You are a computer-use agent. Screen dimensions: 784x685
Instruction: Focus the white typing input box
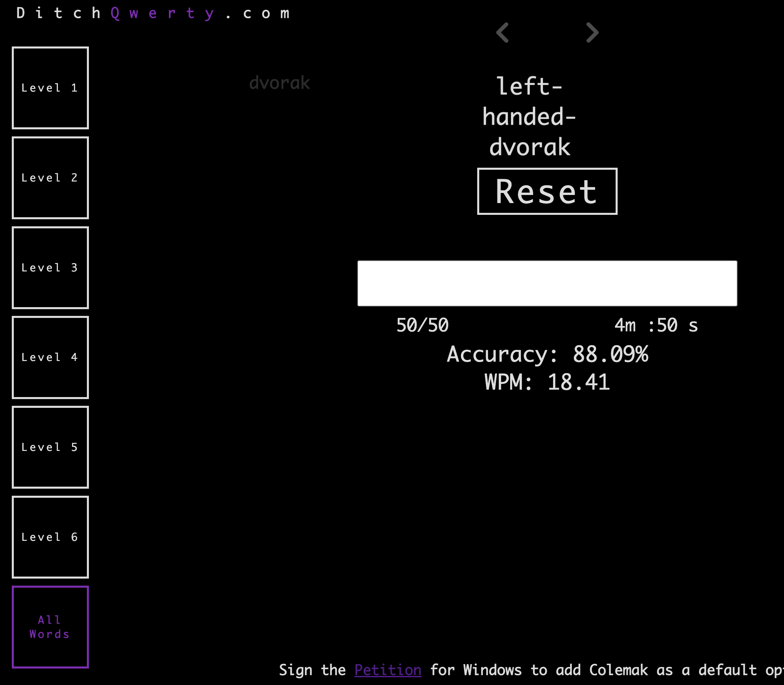click(547, 283)
